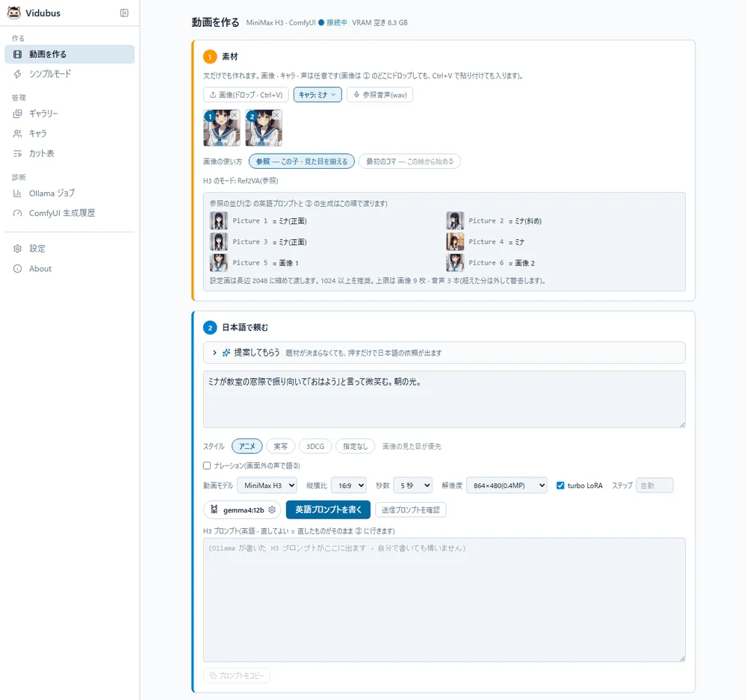Click the 送信プロンプトを確認 button
Screen dimensions: 747x700
[x=411, y=509]
